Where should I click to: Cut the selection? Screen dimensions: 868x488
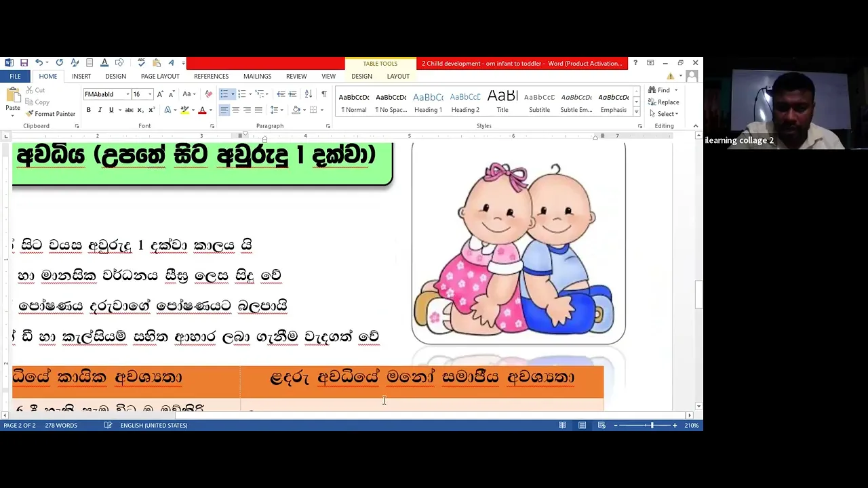tap(35, 90)
